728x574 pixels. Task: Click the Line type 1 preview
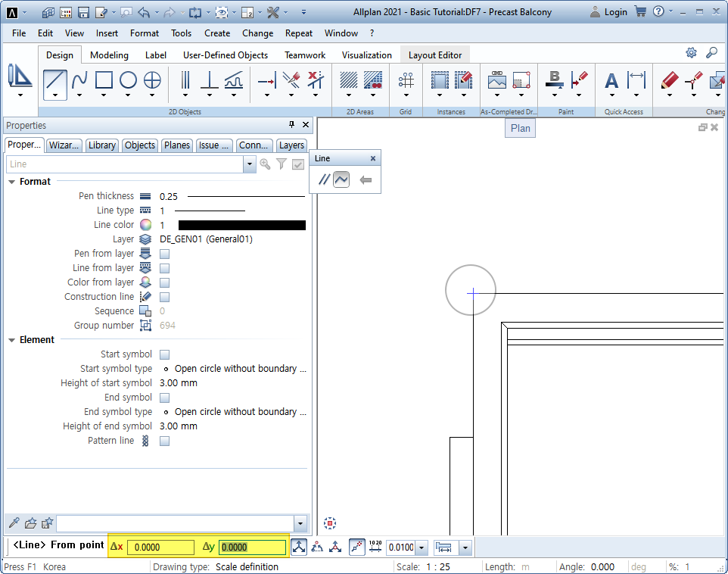210,211
